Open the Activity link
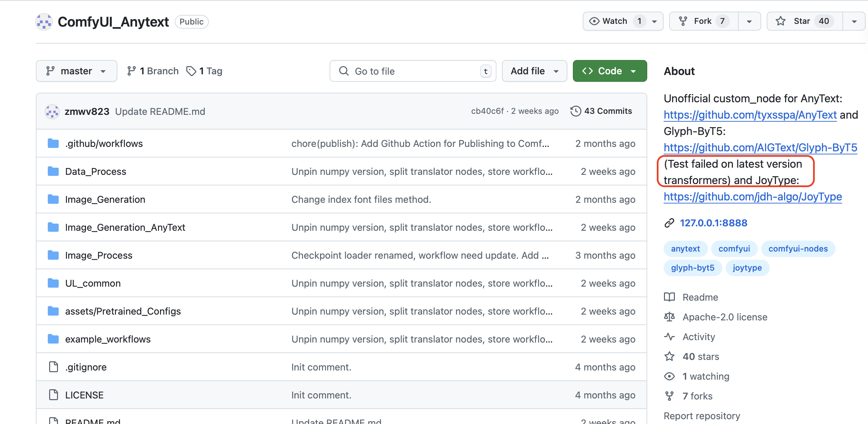Image resolution: width=868 pixels, height=424 pixels. (698, 337)
